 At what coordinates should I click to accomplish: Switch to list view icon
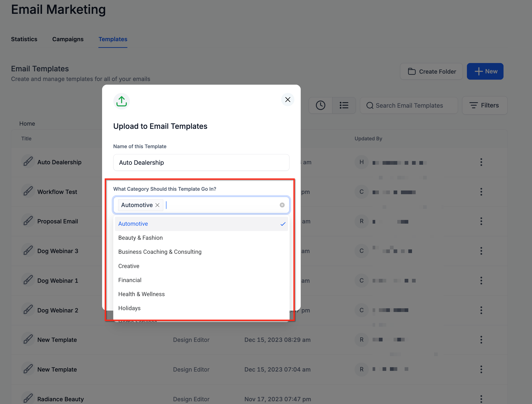point(344,105)
